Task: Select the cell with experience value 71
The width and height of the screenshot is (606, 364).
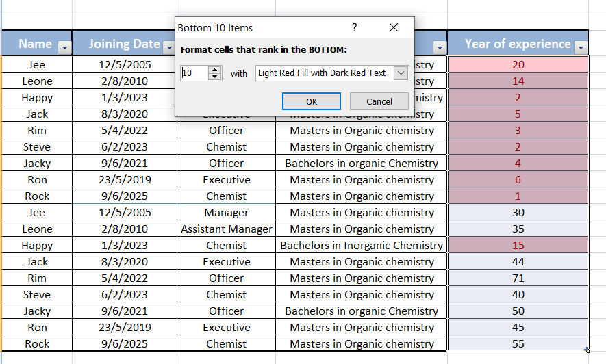Action: pos(518,278)
